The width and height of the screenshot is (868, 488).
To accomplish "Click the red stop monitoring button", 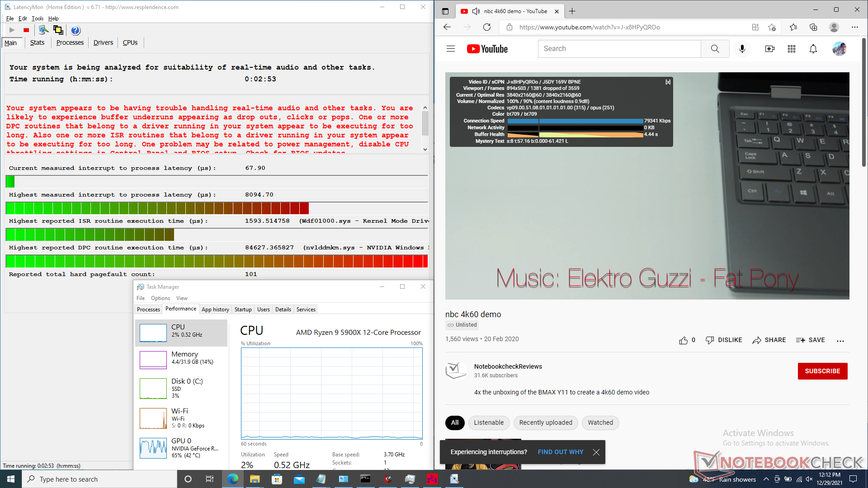I will 26,30.
